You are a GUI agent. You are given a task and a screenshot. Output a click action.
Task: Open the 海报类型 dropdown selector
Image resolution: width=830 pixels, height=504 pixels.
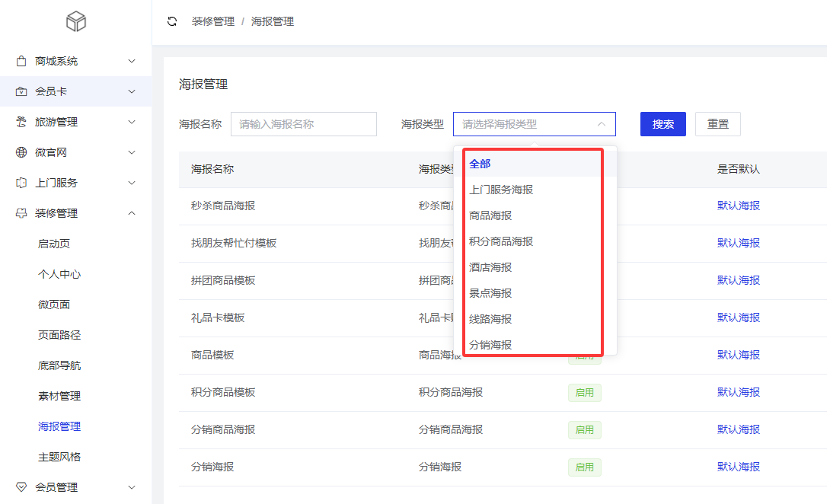534,124
